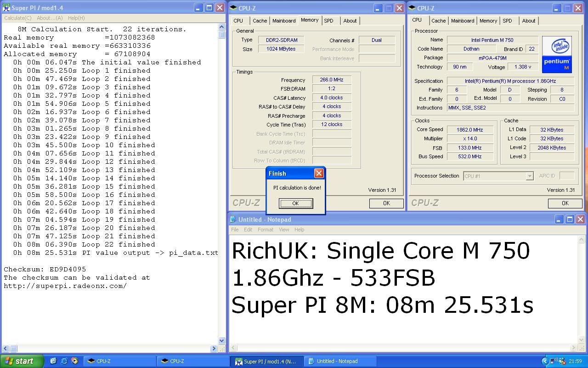The width and height of the screenshot is (588, 368).
Task: Open the Processor Selection dropdown
Action: coord(530,176)
